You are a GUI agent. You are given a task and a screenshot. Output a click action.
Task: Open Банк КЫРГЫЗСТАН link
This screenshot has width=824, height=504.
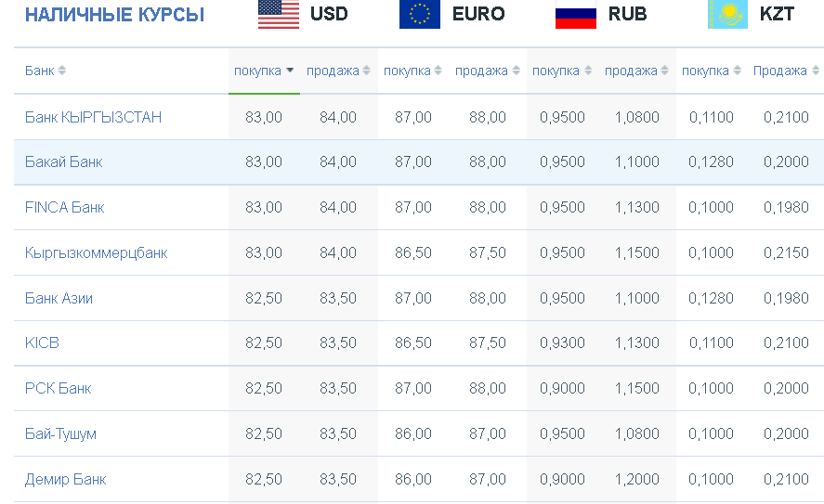tap(93, 117)
